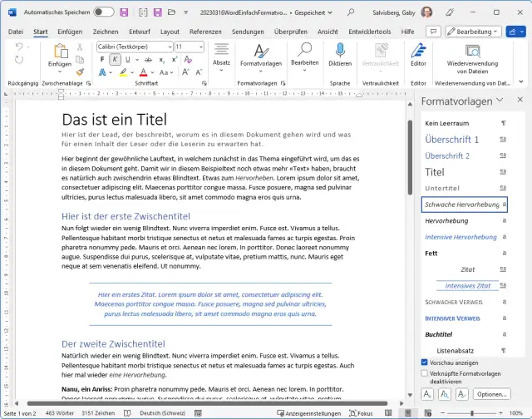Expand the font size dropdown
Viewport: 532px width, 419px height.
click(200, 47)
